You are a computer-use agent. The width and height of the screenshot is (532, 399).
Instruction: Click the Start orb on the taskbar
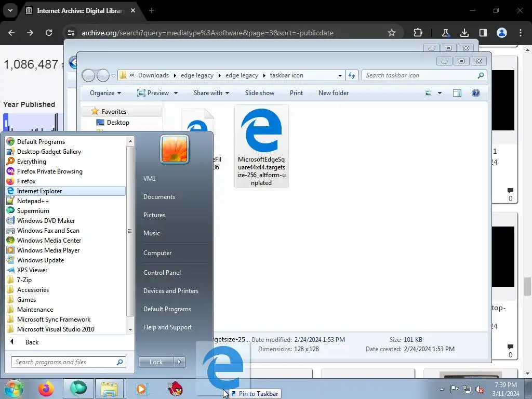(x=14, y=389)
